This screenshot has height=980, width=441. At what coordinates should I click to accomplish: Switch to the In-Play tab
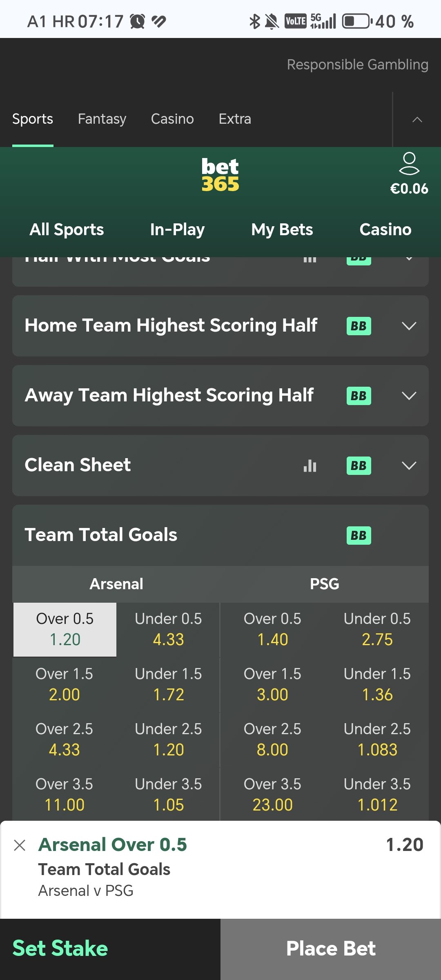(x=177, y=229)
